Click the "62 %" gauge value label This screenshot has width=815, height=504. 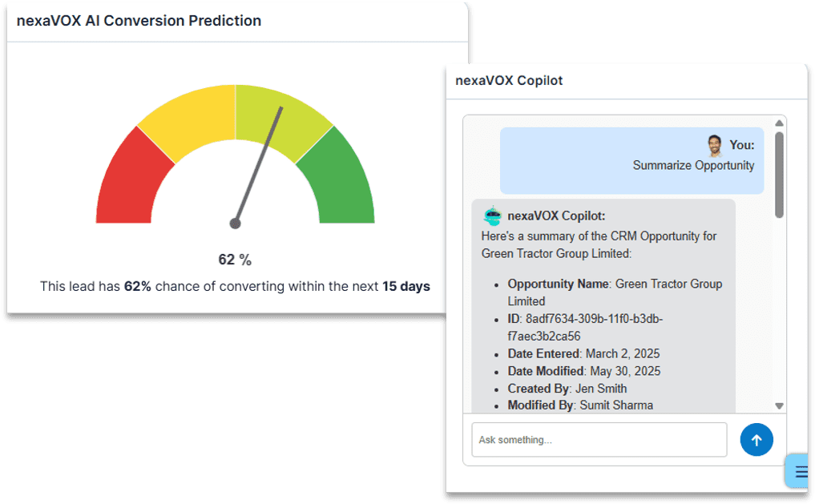tap(235, 260)
